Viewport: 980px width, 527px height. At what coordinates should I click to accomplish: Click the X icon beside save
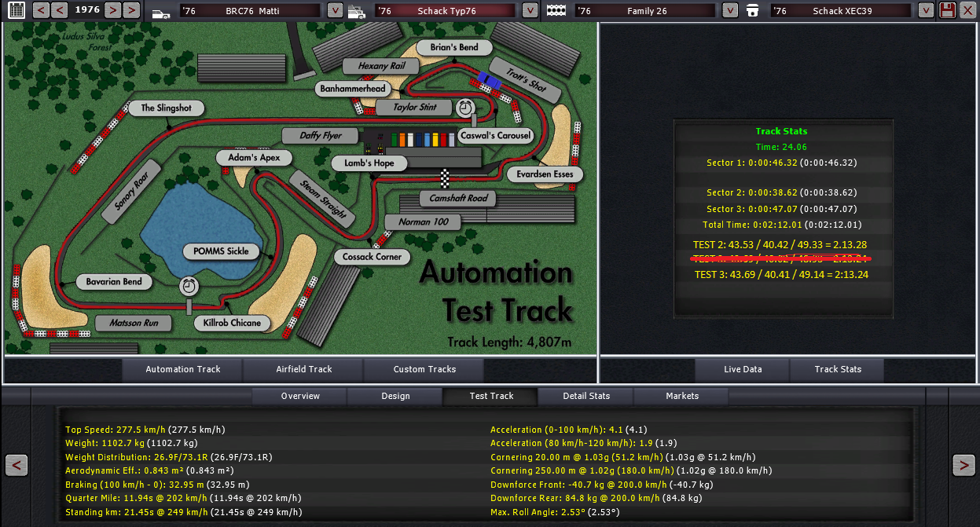click(967, 10)
